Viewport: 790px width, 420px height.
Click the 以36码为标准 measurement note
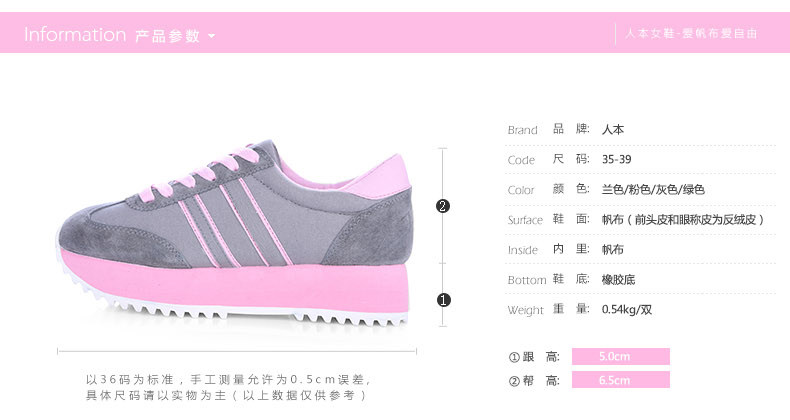pos(229,387)
